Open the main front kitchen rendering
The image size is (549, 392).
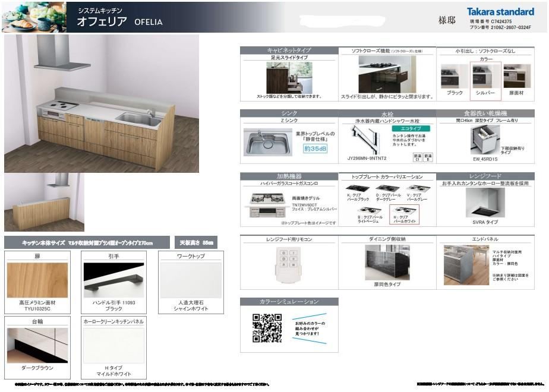(102, 103)
